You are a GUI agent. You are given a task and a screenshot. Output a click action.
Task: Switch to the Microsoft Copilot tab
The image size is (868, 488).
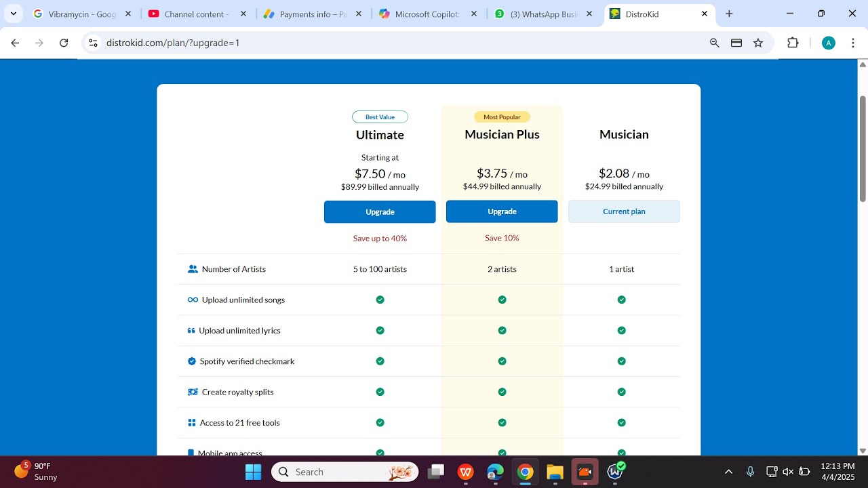tap(427, 14)
